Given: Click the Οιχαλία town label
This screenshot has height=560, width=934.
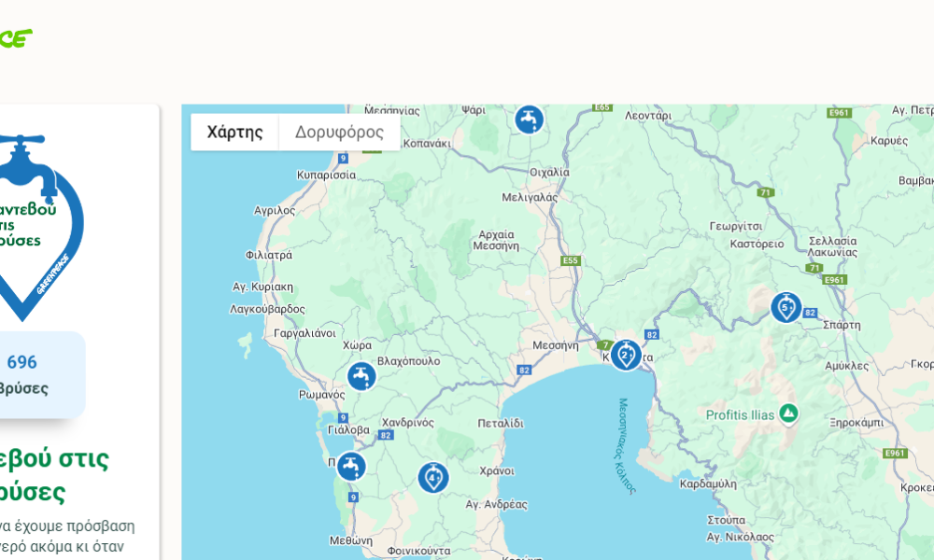Looking at the screenshot, I should point(549,172).
